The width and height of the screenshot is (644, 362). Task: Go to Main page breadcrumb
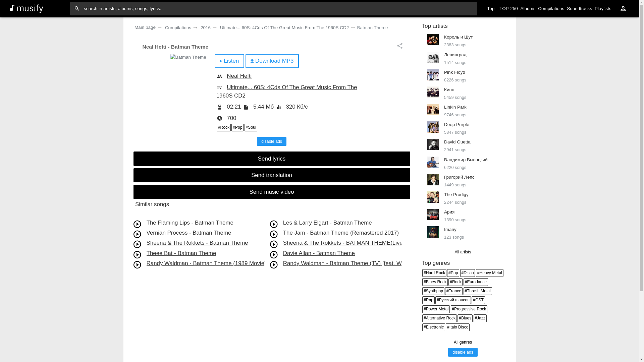pyautogui.click(x=145, y=27)
